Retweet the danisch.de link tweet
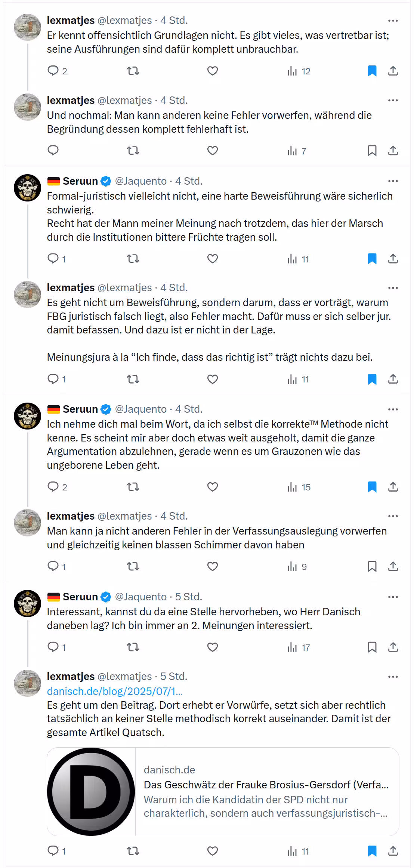This screenshot has height=868, width=414. (x=133, y=851)
